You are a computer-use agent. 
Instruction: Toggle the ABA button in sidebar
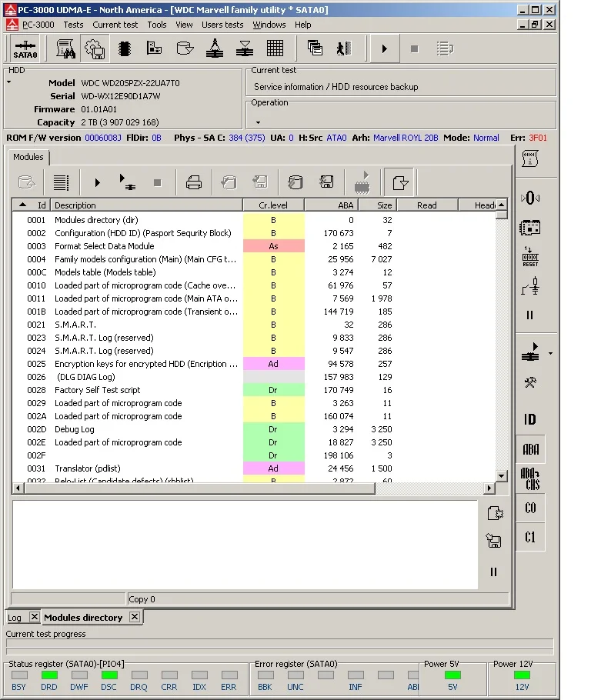coord(531,449)
